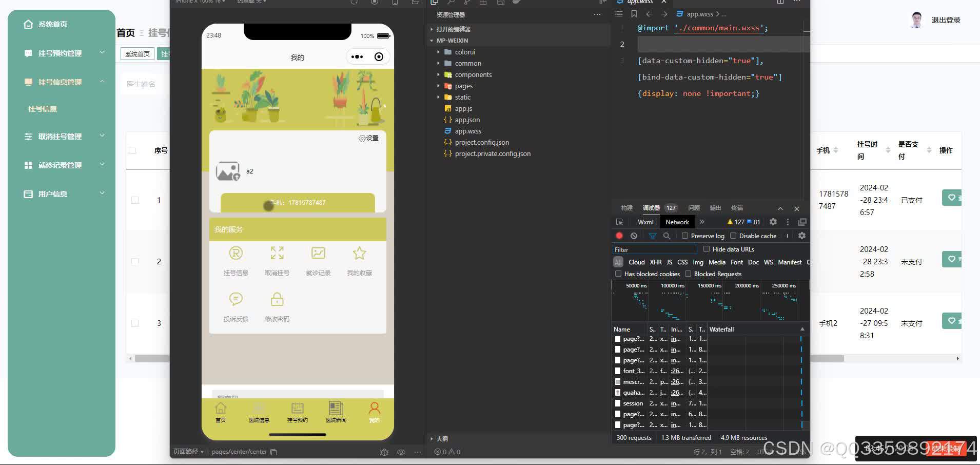Show more devtools tabs chevron
The height and width of the screenshot is (465, 980).
pyautogui.click(x=702, y=222)
